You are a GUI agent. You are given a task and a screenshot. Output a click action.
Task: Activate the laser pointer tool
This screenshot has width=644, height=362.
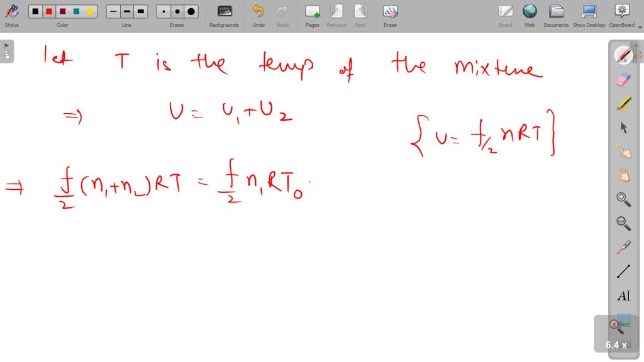[x=623, y=247]
